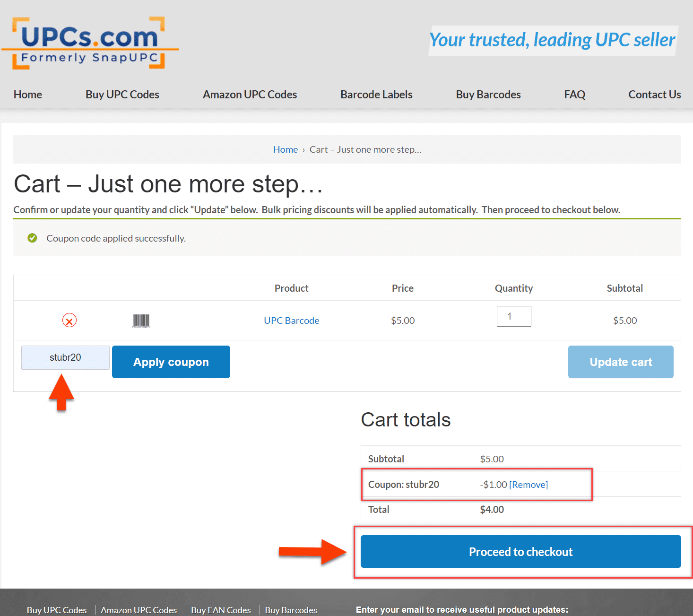Click the Product column header

(x=292, y=288)
